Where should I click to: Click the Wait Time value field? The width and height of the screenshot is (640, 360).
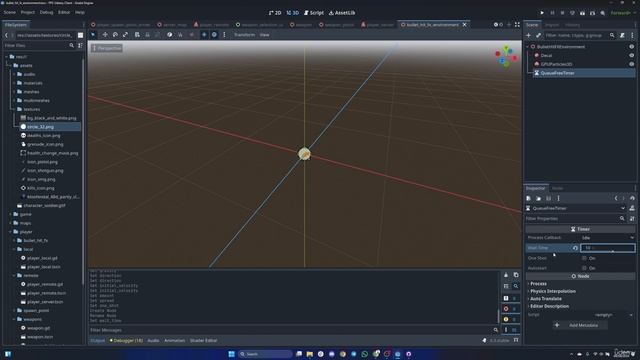tap(608, 248)
